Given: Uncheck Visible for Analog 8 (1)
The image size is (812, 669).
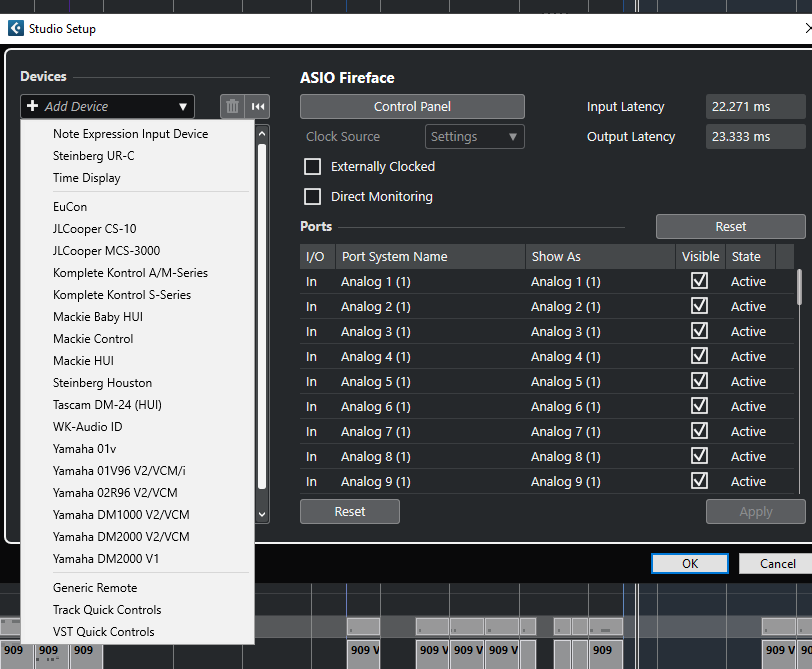Looking at the screenshot, I should click(699, 456).
